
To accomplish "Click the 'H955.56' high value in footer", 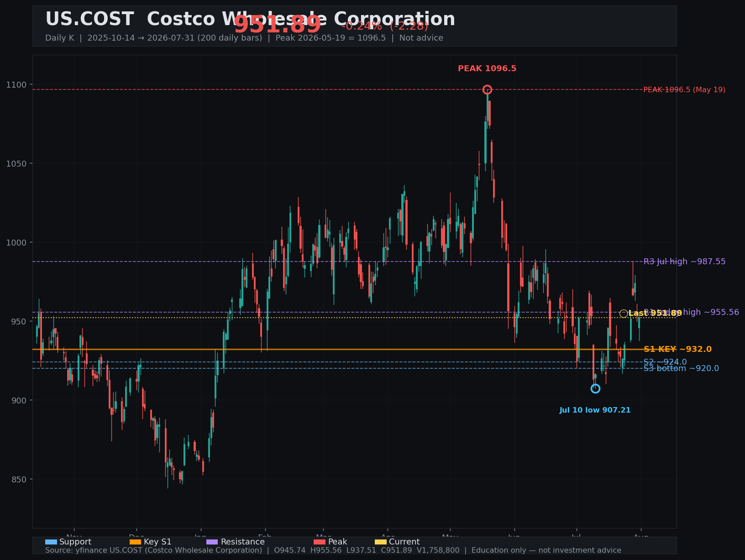I will 326,550.
